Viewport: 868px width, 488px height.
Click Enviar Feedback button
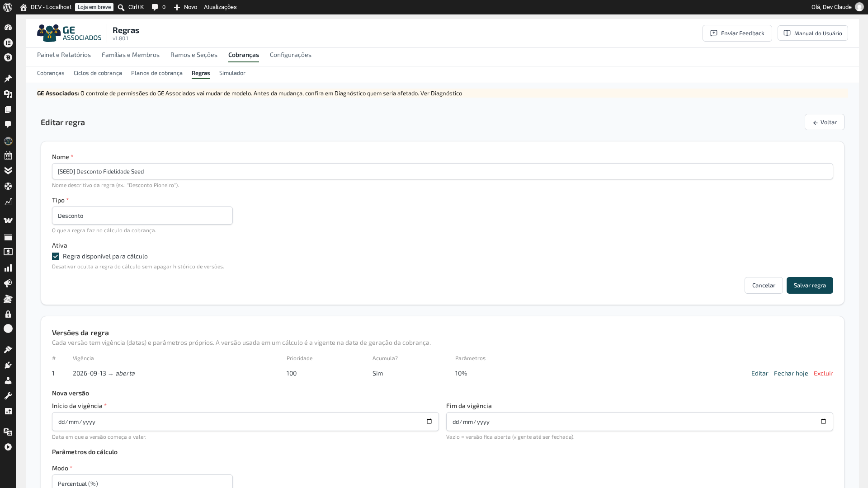click(x=737, y=33)
